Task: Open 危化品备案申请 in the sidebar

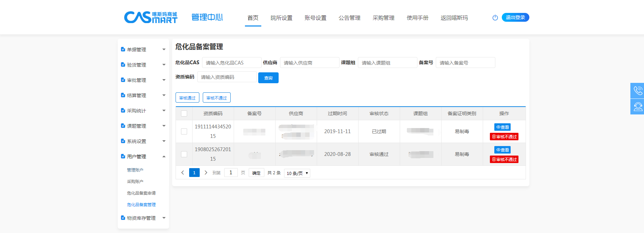Action: point(141,193)
